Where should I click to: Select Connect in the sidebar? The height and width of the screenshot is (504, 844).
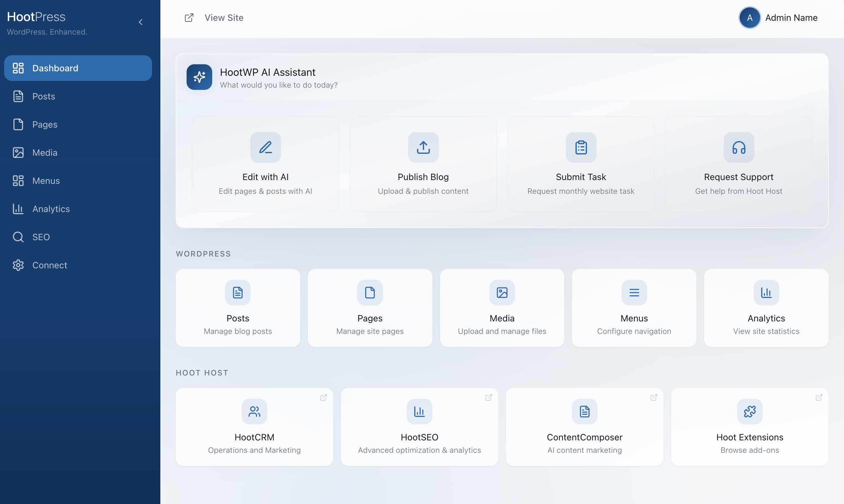pos(50,265)
